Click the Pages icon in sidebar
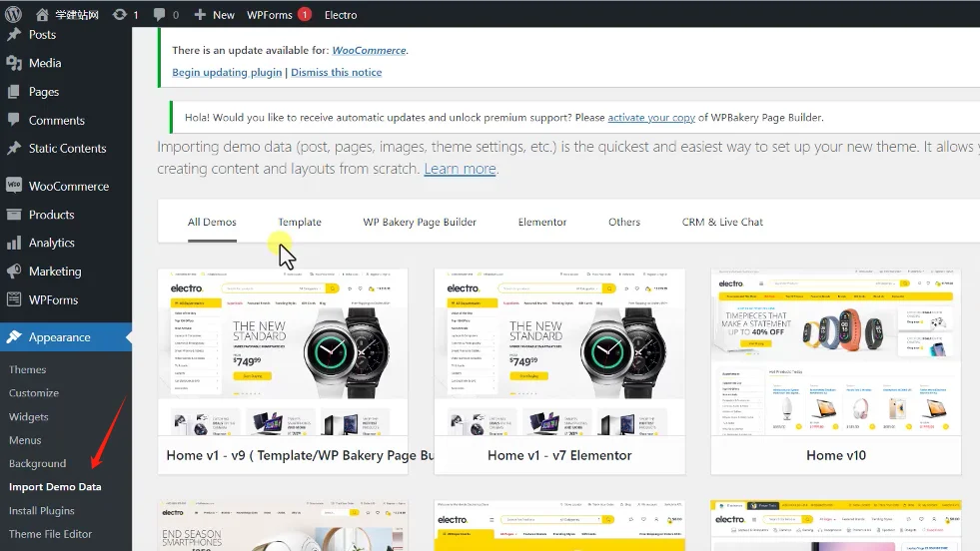The height and width of the screenshot is (551, 980). tap(14, 91)
